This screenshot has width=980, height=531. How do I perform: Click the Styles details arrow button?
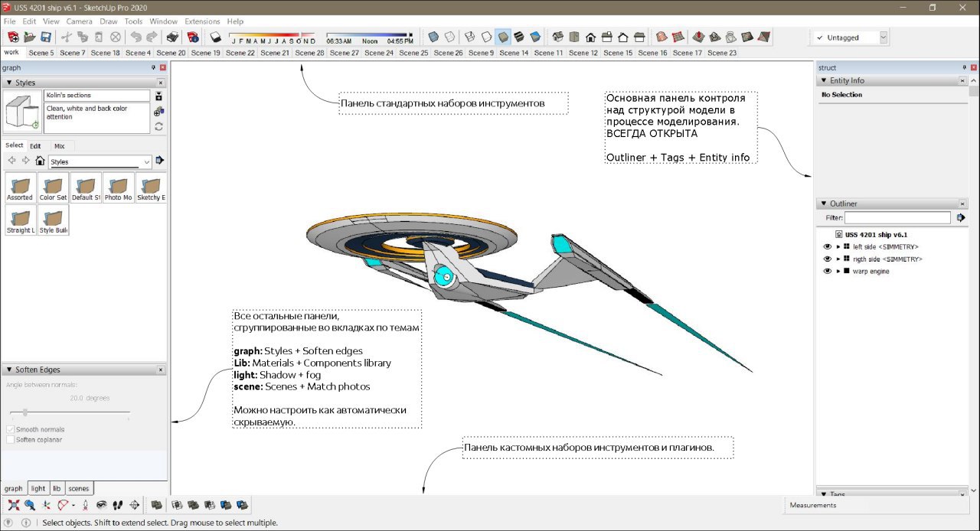click(x=160, y=161)
